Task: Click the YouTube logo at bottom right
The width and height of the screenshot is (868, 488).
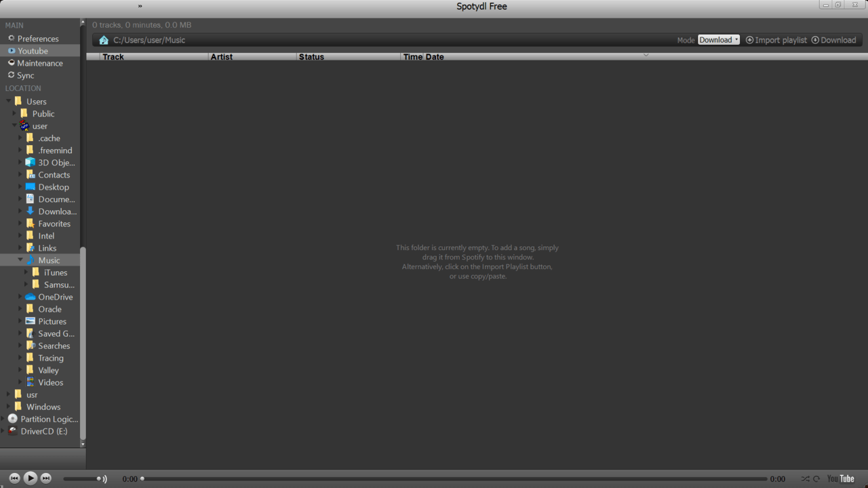Action: point(841,479)
